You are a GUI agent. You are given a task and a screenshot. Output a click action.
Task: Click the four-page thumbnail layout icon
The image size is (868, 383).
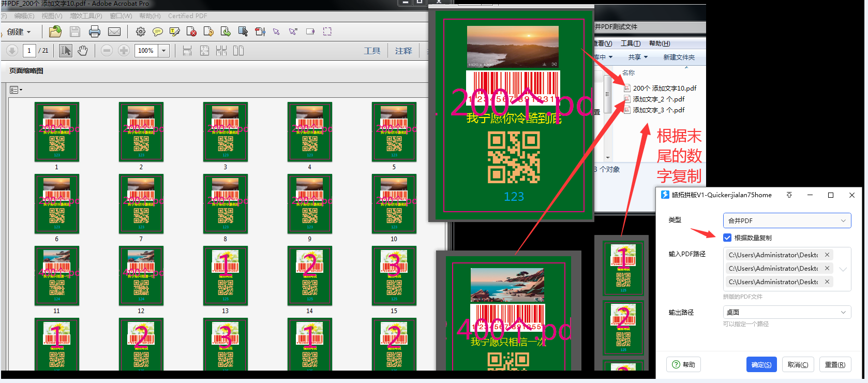coord(221,50)
